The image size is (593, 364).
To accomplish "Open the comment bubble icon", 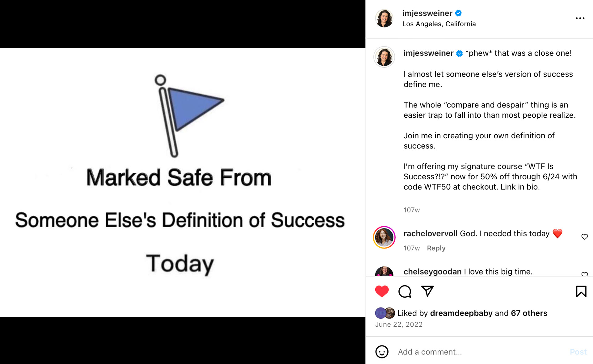I will [405, 291].
